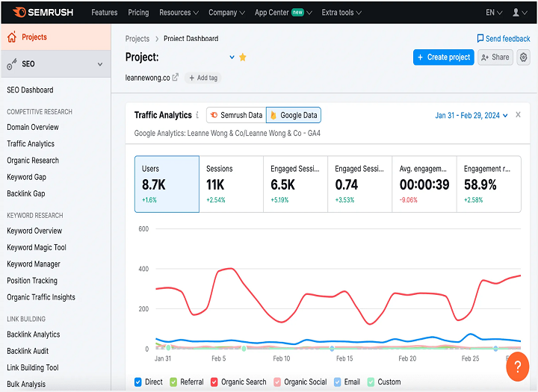Screen dimensions: 538x392
Task: Open the project selector dropdown arrow
Action: 232,57
